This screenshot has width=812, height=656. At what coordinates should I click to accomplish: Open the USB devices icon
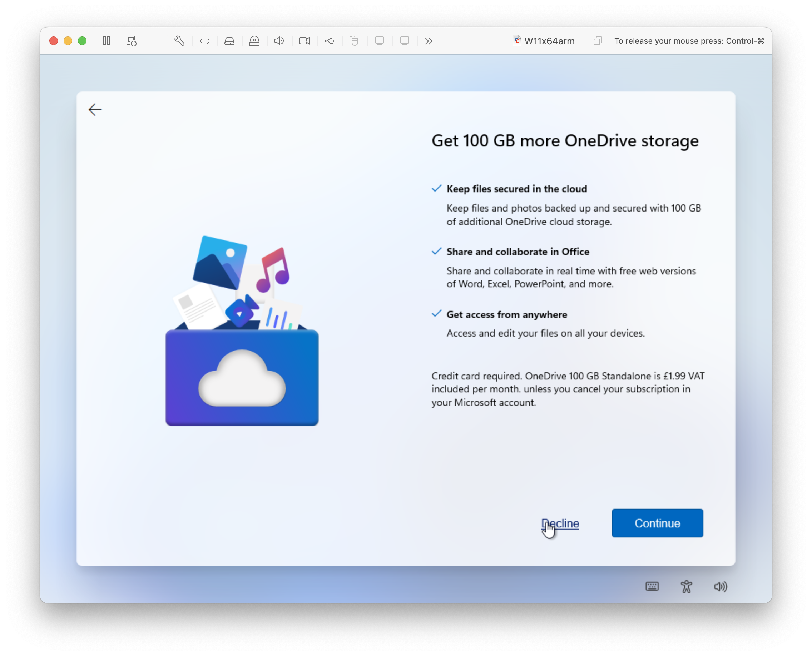[x=329, y=41]
